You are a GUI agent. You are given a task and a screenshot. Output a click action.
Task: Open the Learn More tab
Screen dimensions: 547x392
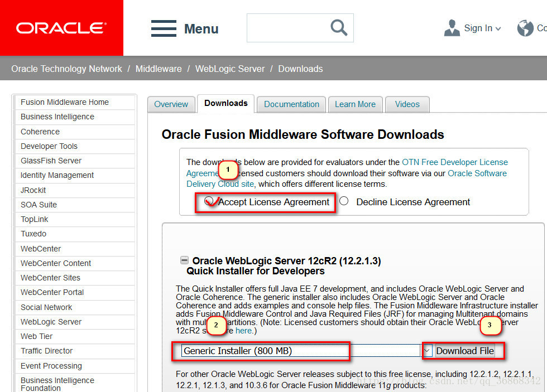click(355, 104)
